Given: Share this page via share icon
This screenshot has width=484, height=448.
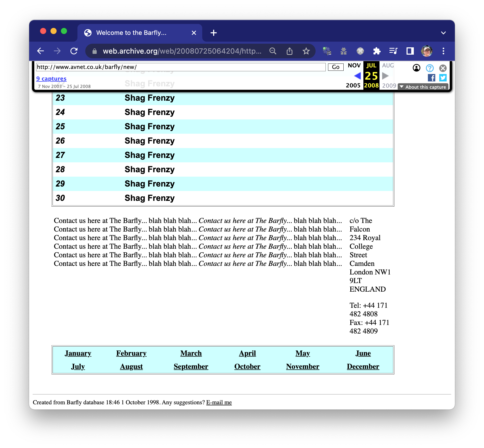Looking at the screenshot, I should coord(289,51).
